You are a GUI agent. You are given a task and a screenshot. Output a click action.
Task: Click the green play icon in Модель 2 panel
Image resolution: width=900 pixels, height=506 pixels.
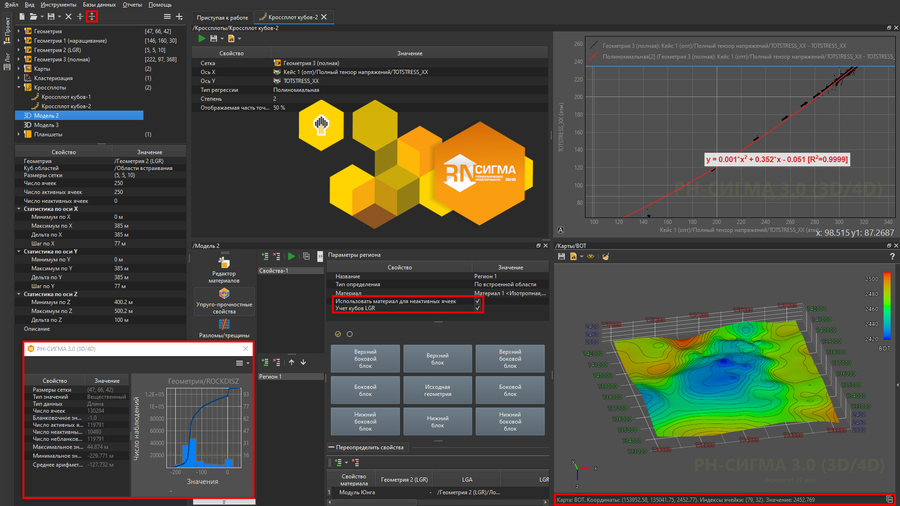pos(291,257)
